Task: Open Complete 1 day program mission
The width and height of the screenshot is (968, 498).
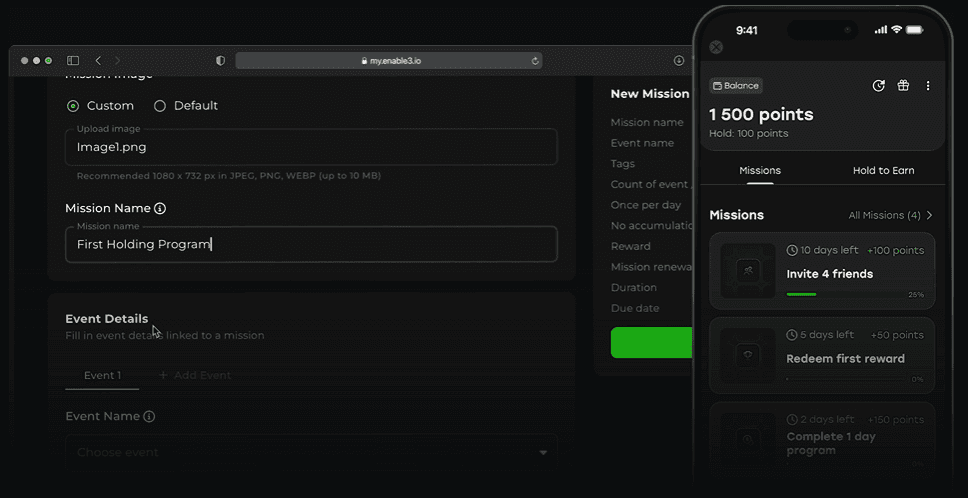Action: point(822,441)
